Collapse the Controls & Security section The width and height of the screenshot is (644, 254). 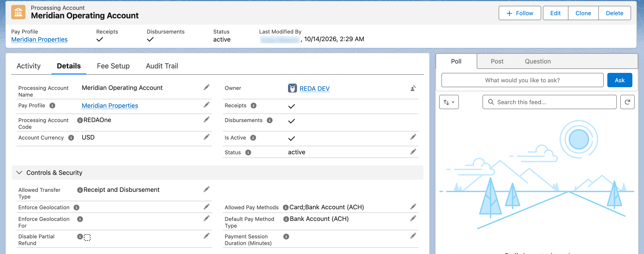coord(19,172)
